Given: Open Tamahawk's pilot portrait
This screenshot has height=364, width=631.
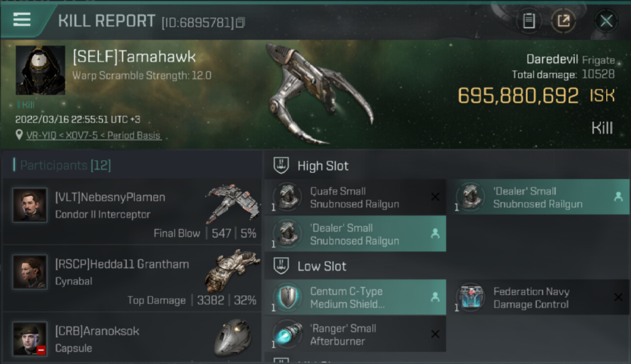Looking at the screenshot, I should point(40,70).
